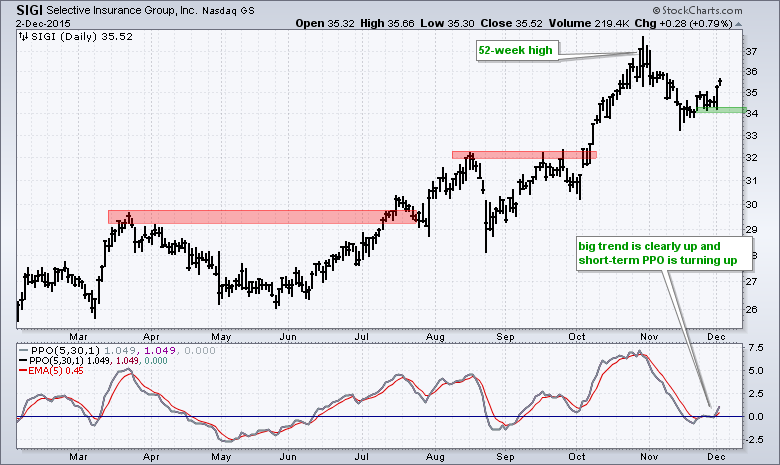The image size is (780, 465).
Task: Select the Low 35.30 value
Action: (x=447, y=23)
